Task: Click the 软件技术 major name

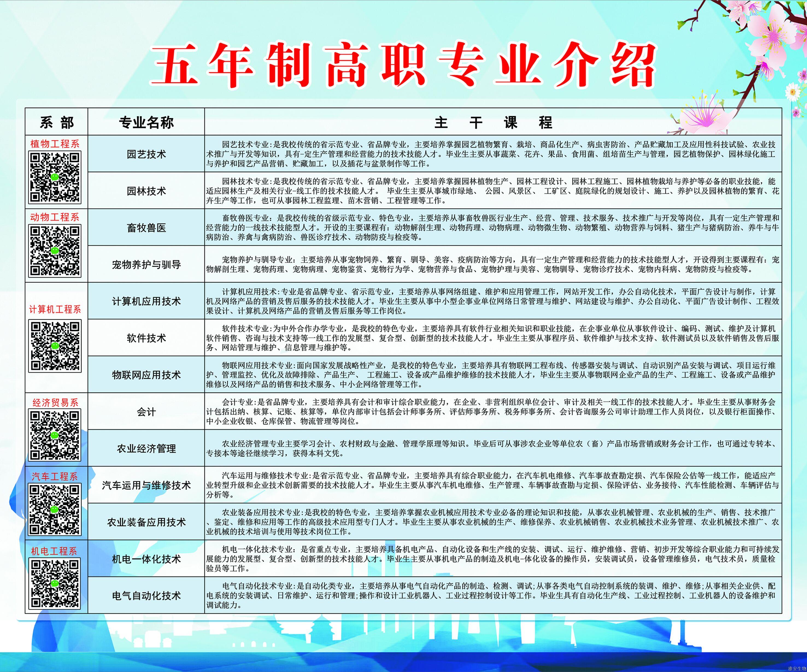Action: pyautogui.click(x=146, y=338)
